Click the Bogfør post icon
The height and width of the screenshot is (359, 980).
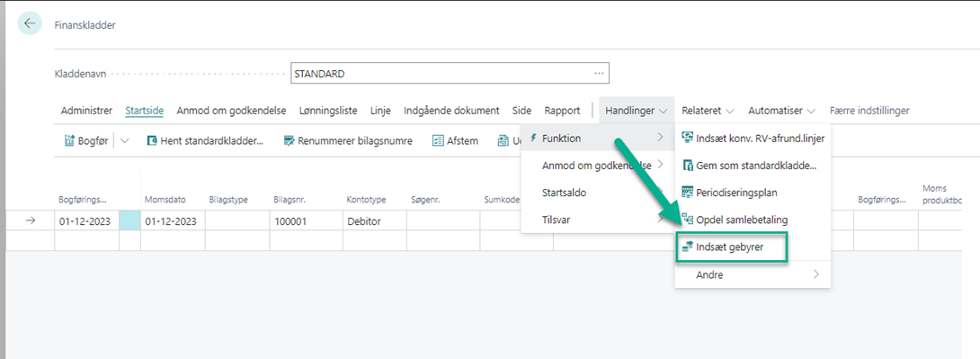click(70, 140)
